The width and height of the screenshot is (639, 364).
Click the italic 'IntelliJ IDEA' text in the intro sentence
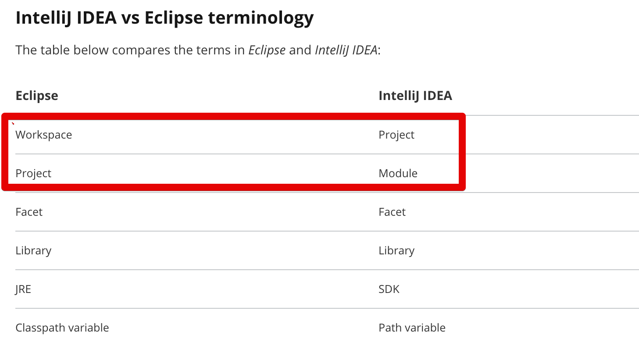tap(346, 50)
